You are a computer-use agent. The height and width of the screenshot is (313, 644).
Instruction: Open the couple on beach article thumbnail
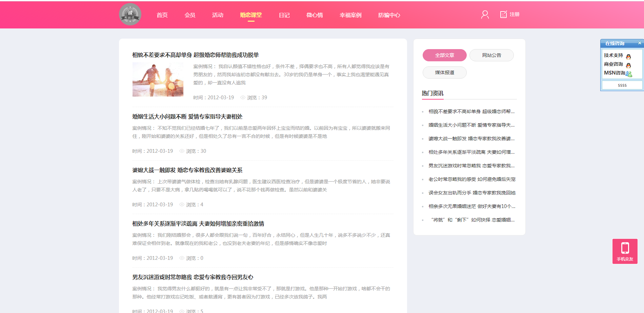158,80
